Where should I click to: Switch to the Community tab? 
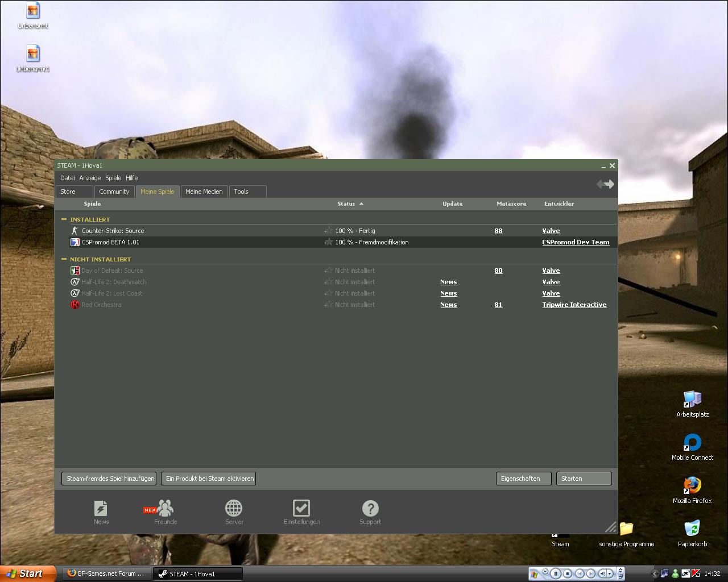[114, 192]
